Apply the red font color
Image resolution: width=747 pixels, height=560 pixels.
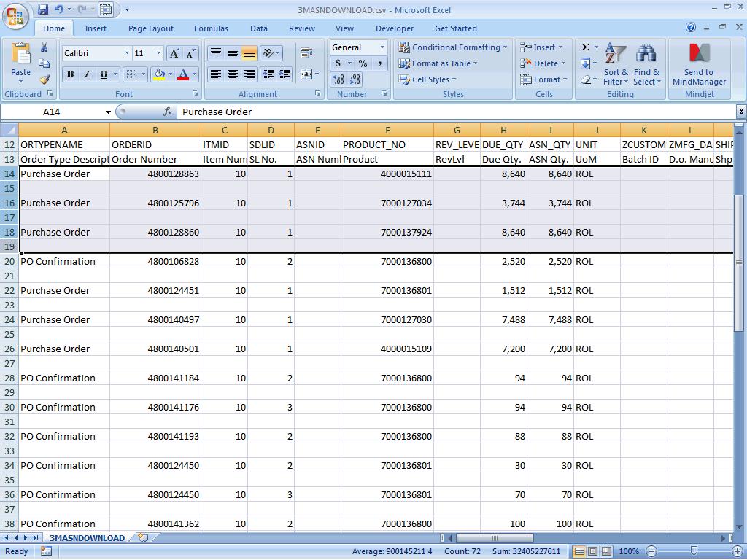click(x=183, y=74)
